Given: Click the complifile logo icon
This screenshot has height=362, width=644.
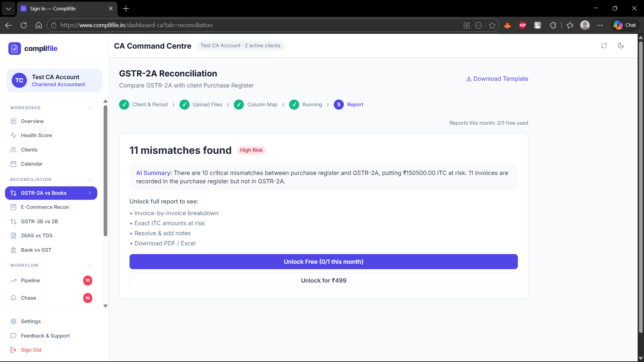Looking at the screenshot, I should click(x=14, y=49).
